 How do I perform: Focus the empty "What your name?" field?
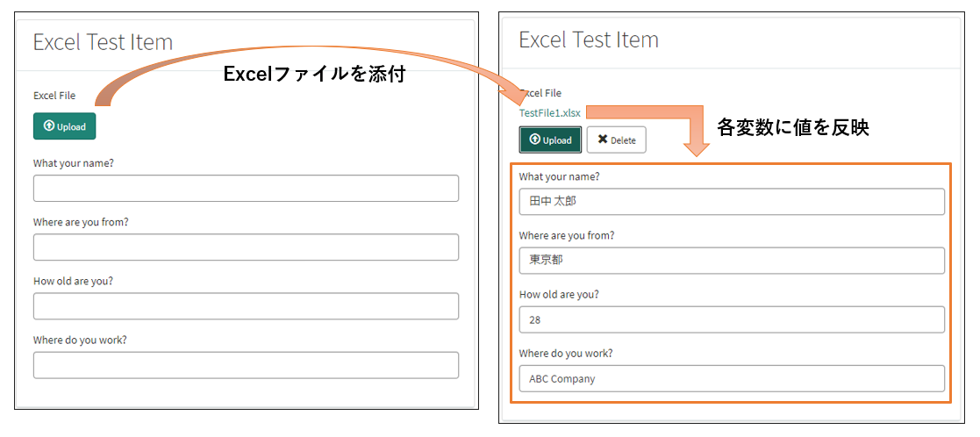point(246,188)
